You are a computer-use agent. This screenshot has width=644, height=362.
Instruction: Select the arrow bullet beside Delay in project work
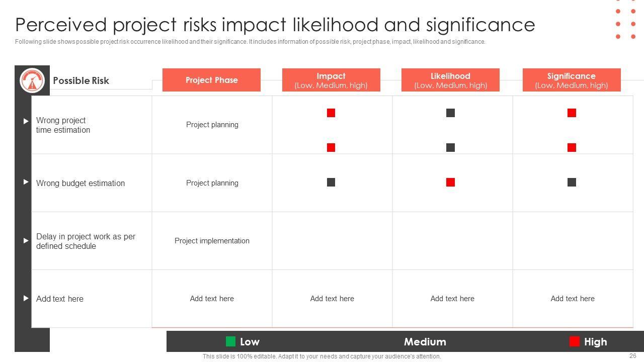point(26,240)
